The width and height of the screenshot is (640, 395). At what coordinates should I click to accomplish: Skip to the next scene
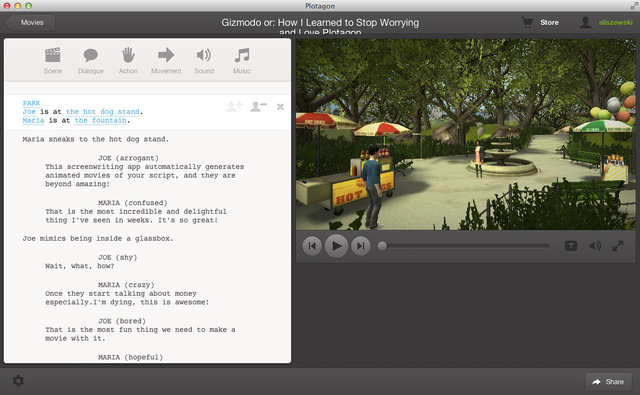point(360,246)
